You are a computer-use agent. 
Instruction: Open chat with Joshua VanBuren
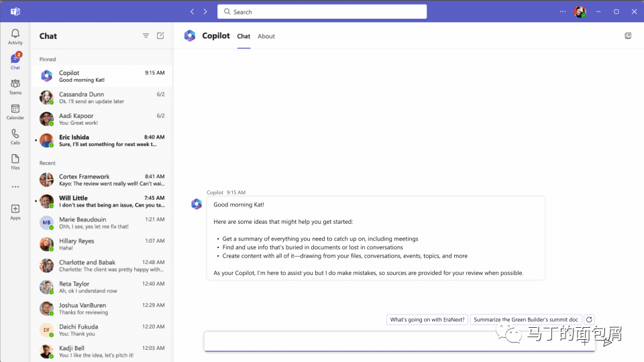pos(102,308)
